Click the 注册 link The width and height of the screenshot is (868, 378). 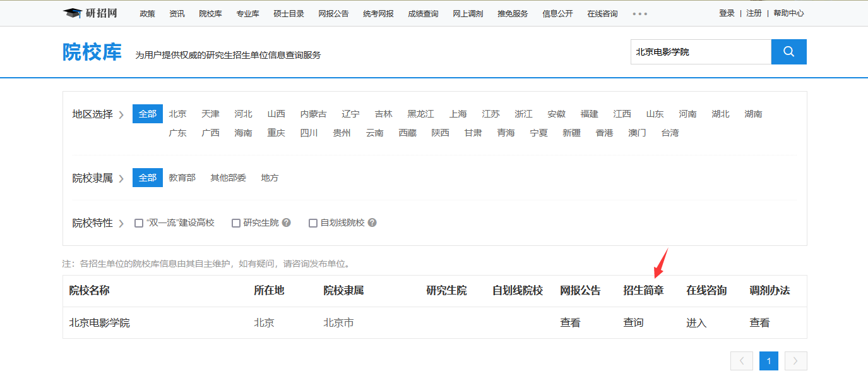[754, 13]
